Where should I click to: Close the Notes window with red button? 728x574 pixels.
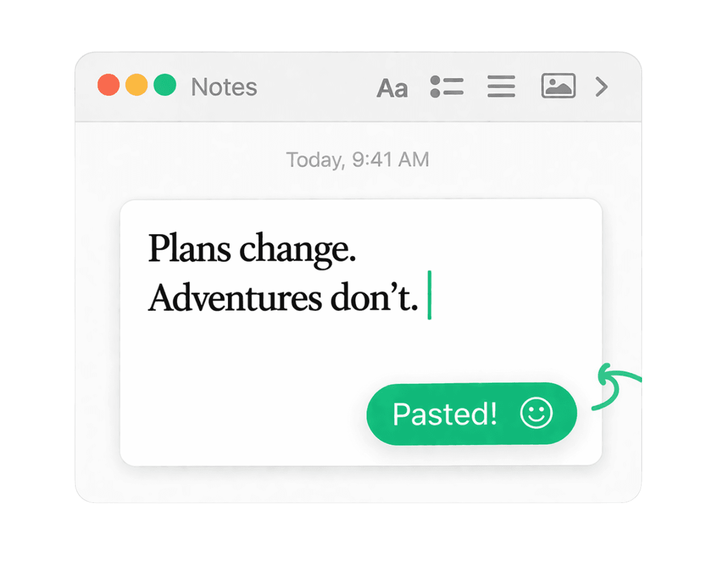pyautogui.click(x=109, y=85)
